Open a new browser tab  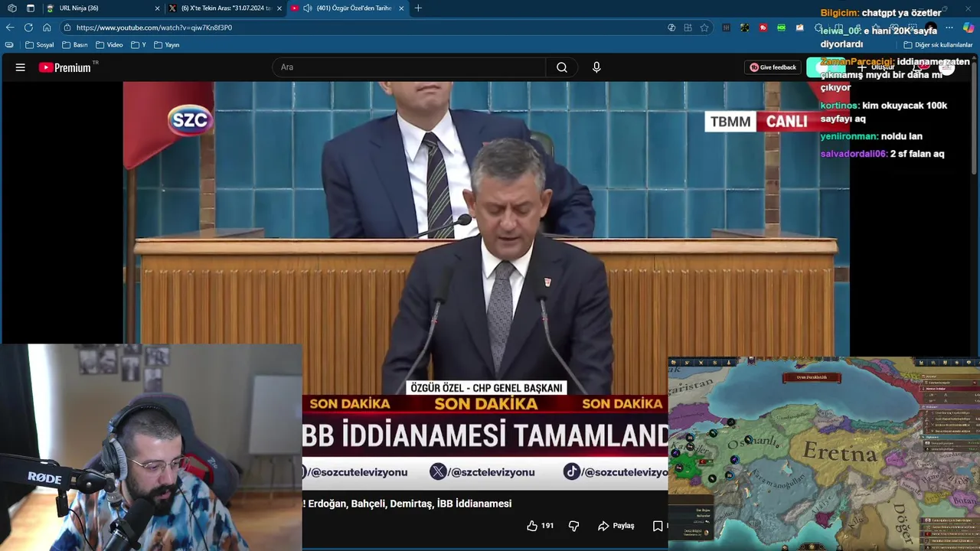[418, 8]
